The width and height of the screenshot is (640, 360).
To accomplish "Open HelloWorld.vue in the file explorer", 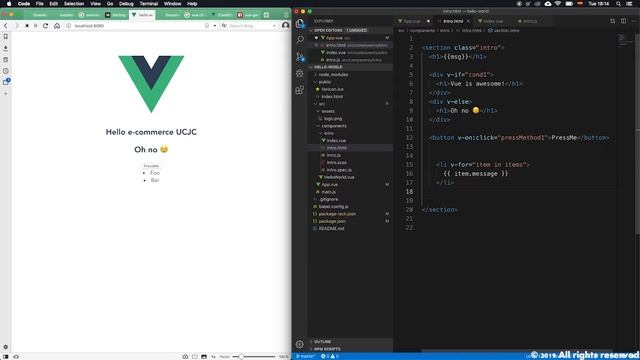I will tap(338, 177).
